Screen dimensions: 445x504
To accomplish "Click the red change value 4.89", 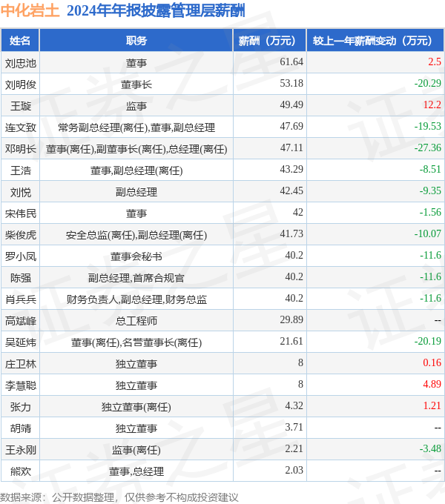I will [432, 385].
